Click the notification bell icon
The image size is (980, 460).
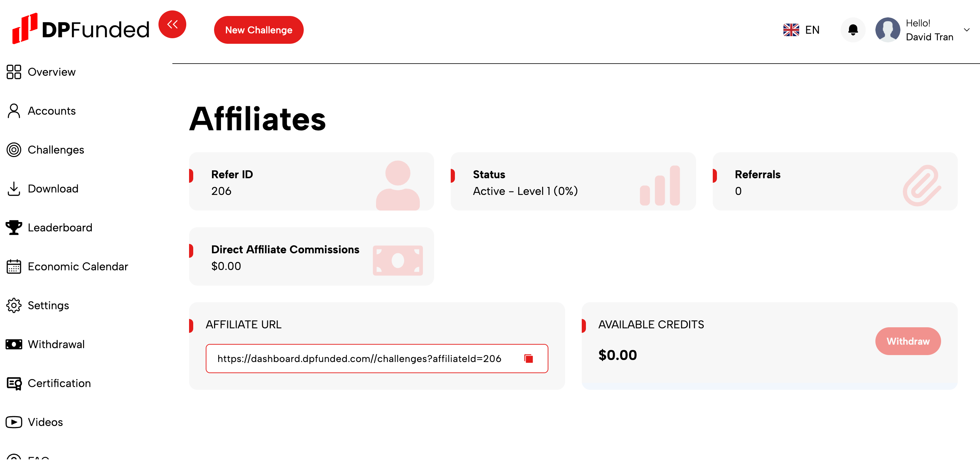[x=853, y=30]
